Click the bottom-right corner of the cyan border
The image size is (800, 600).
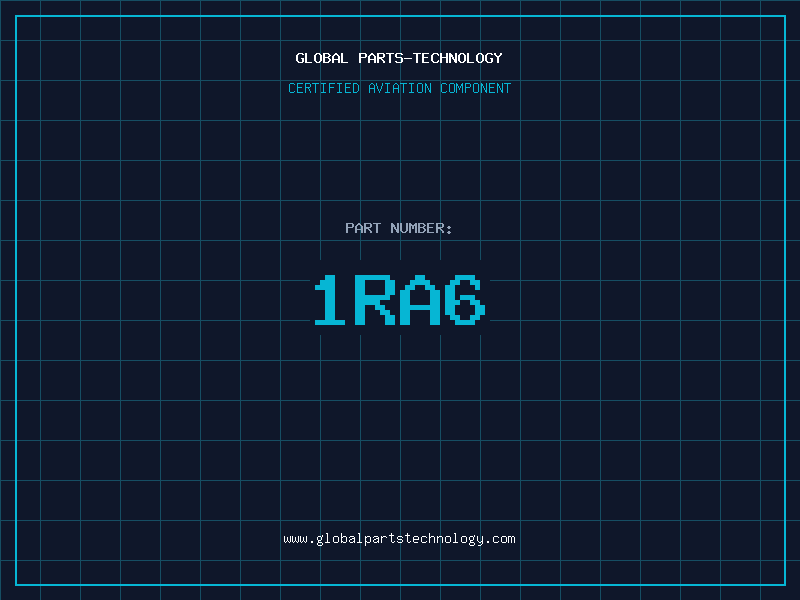click(784, 584)
